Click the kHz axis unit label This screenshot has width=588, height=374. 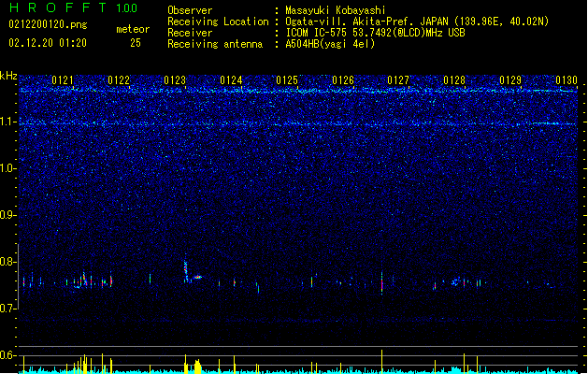click(x=8, y=76)
